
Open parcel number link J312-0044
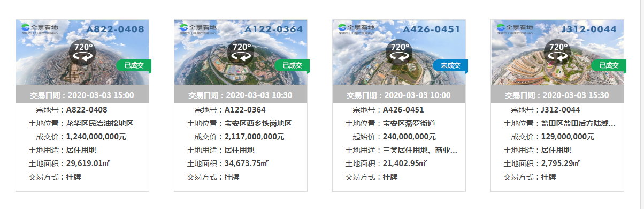pos(561,110)
